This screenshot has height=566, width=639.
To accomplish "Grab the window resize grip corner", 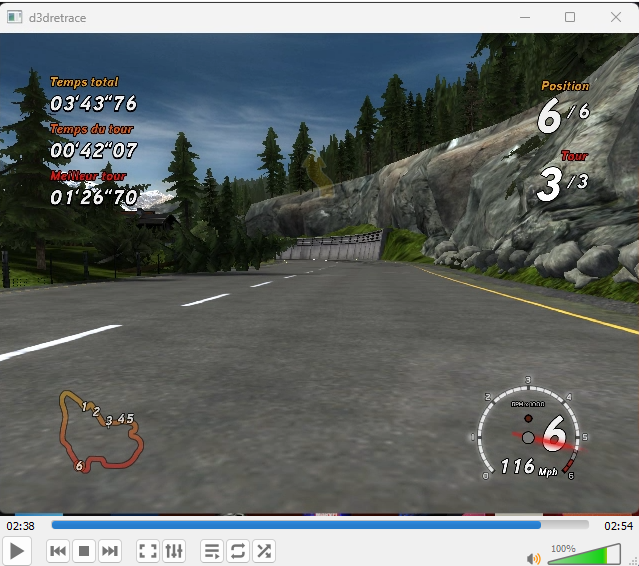I will (x=634, y=561).
